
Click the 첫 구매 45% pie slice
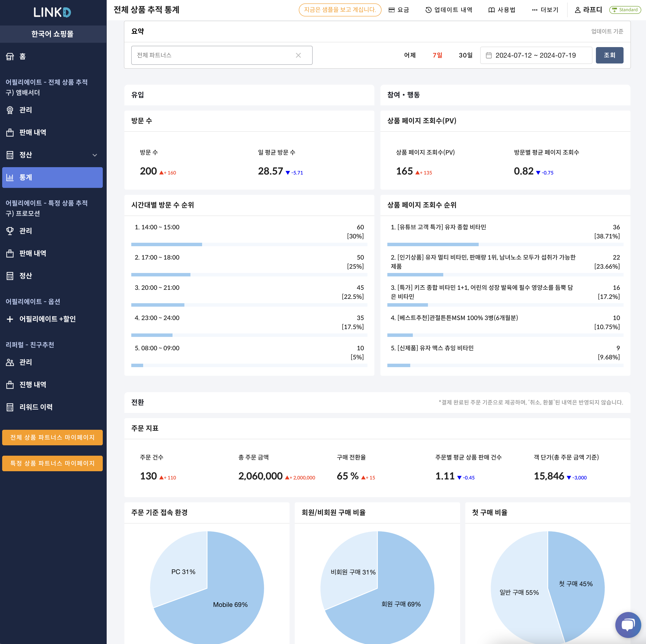tap(576, 584)
